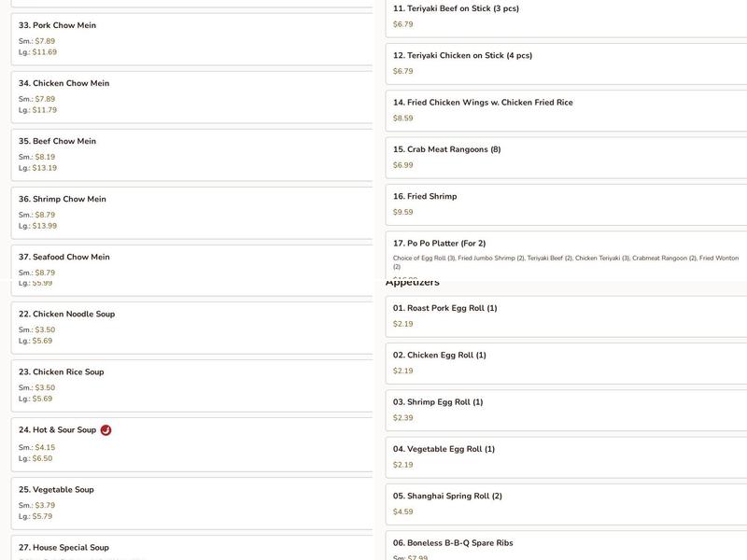Open 17. Po Po Platter (For 2)
The height and width of the screenshot is (560, 747).
(x=566, y=256)
